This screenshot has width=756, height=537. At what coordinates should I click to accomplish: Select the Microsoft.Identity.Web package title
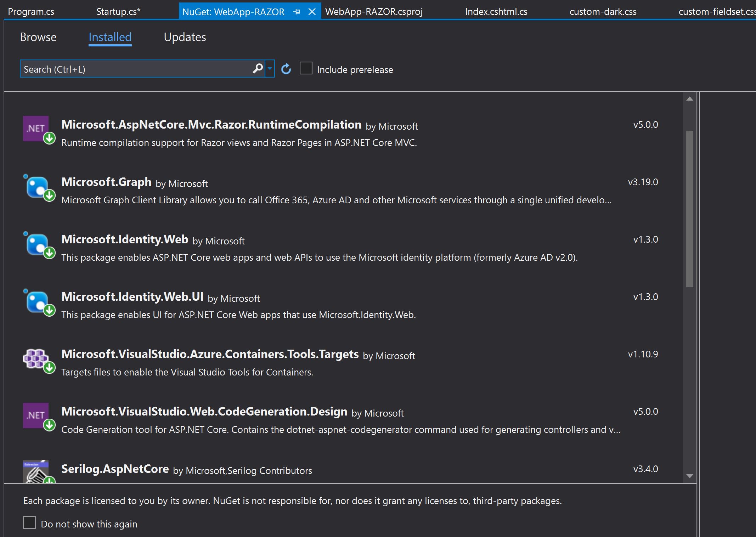click(125, 239)
